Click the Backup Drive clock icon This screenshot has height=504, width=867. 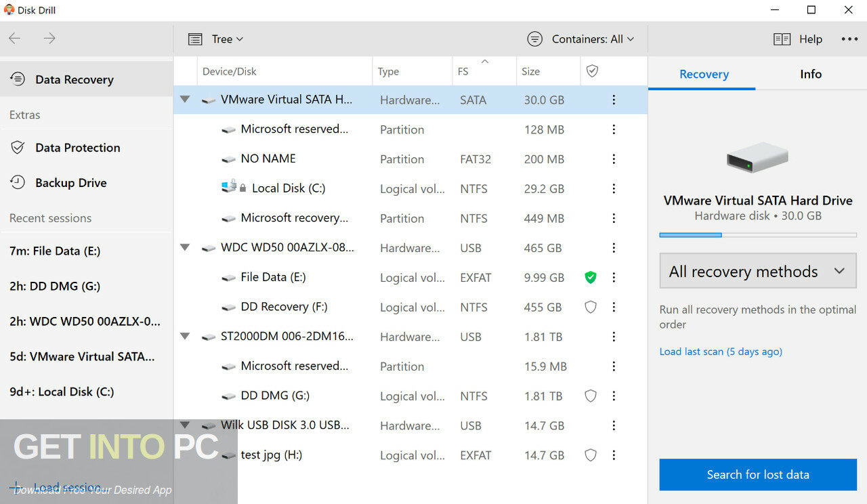coord(18,183)
